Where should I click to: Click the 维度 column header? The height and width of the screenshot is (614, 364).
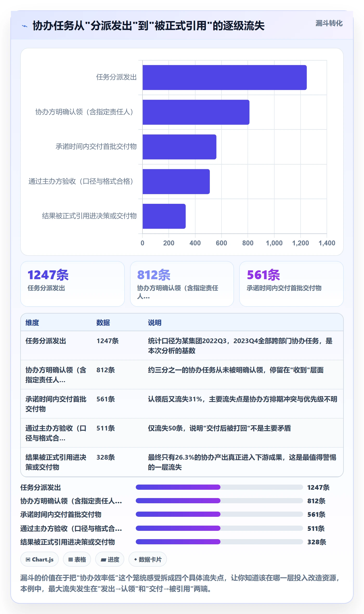32,323
